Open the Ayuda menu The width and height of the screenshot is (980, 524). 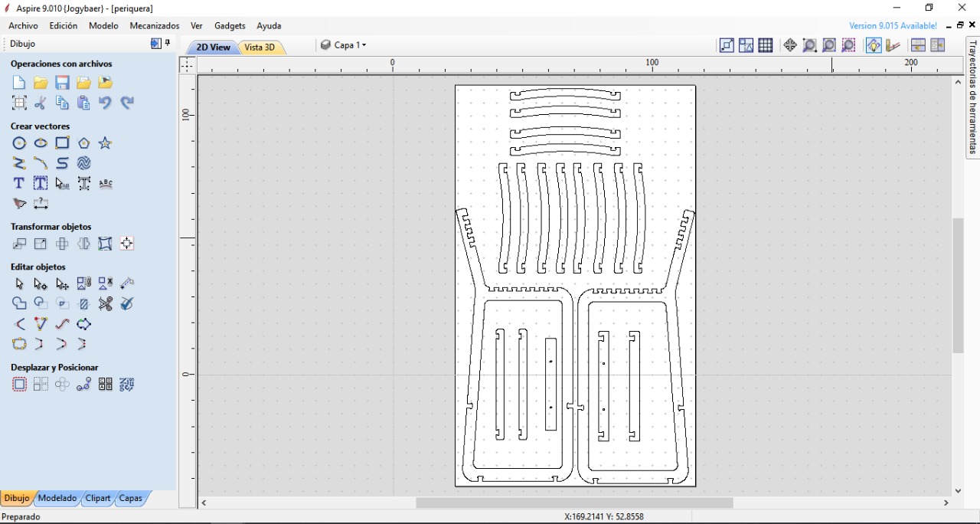269,25
